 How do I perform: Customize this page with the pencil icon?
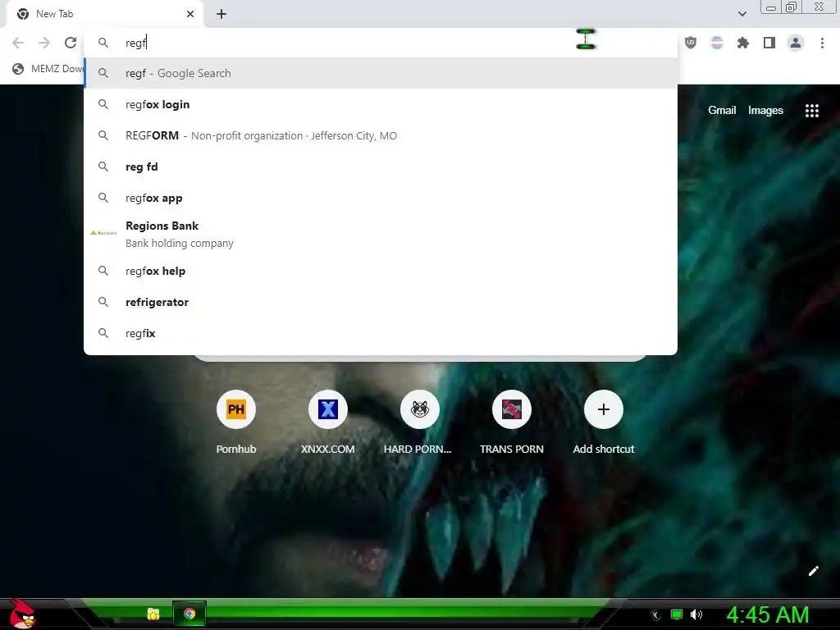pyautogui.click(x=813, y=571)
